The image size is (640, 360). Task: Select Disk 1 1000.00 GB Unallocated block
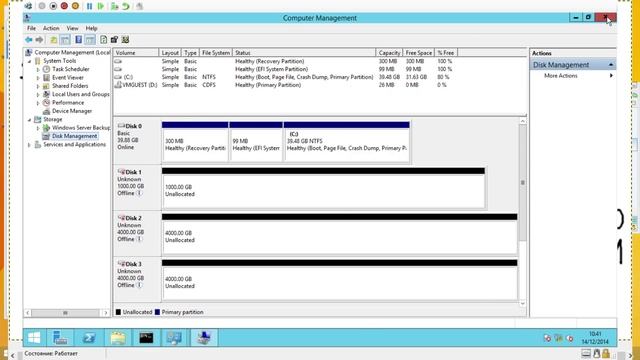(x=323, y=188)
